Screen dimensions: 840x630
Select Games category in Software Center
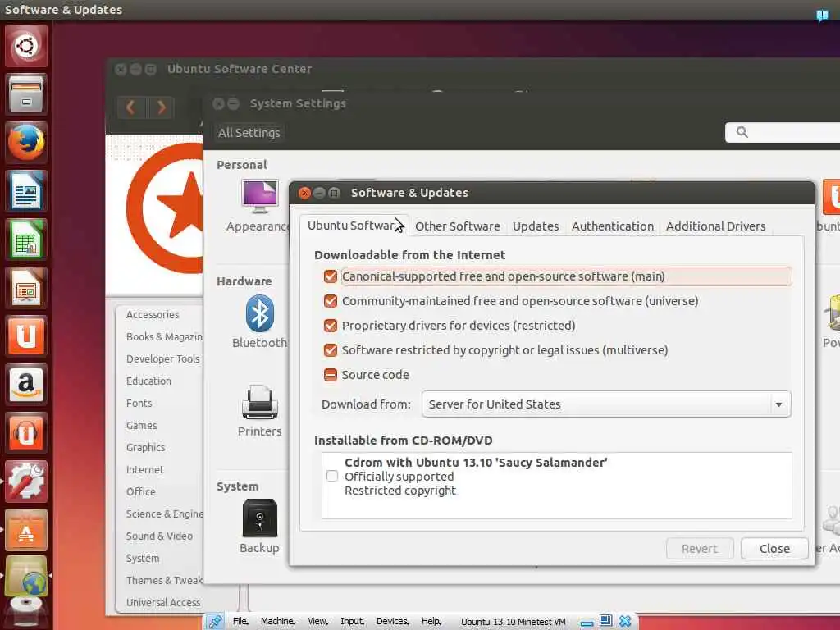(x=141, y=426)
